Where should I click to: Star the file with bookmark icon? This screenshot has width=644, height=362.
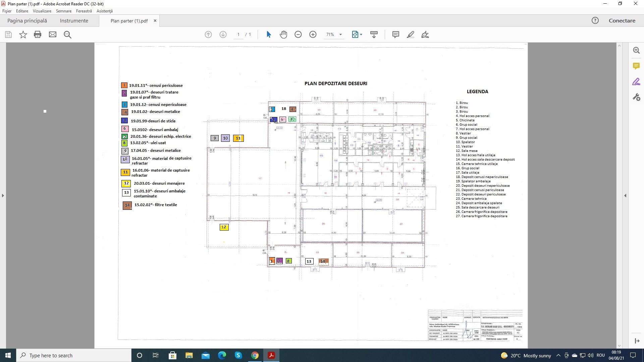coord(23,35)
